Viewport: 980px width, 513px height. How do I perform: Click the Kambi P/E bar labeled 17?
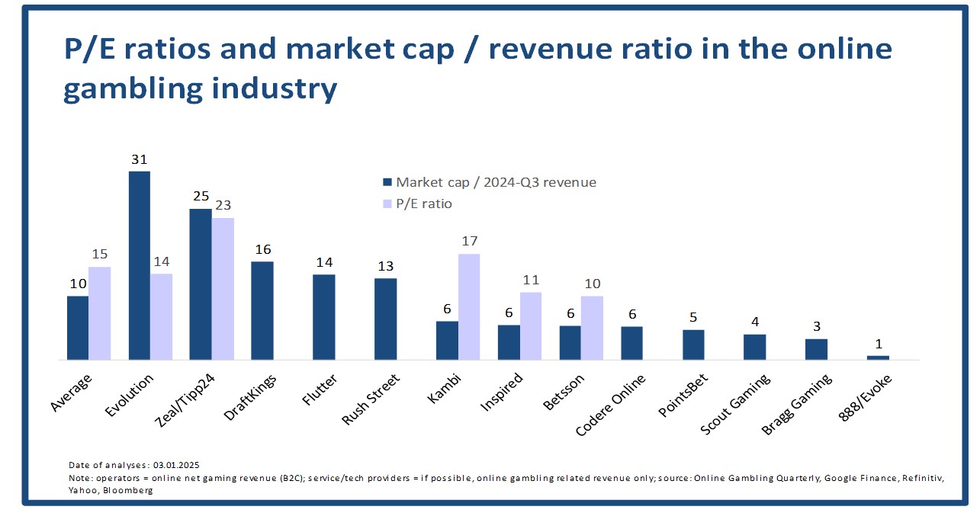tap(469, 306)
